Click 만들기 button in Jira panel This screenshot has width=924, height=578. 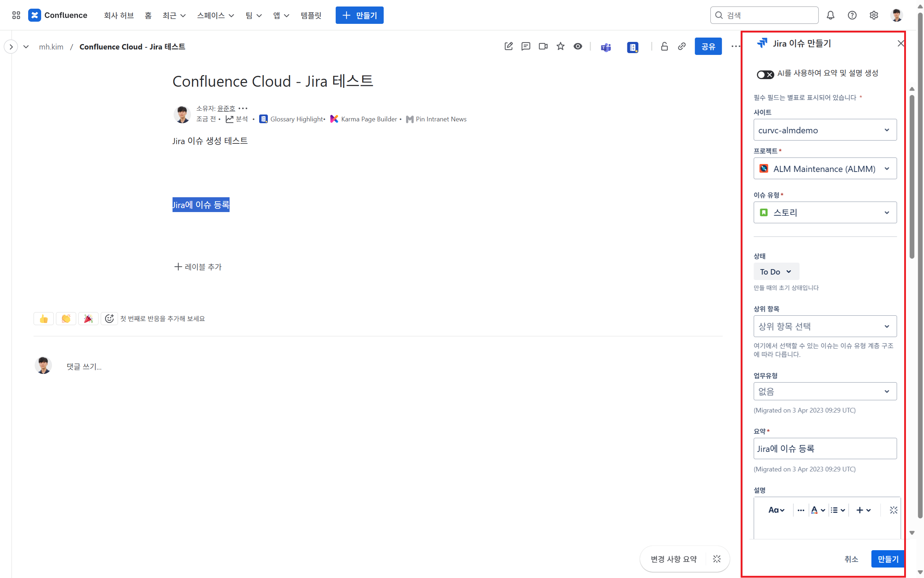point(888,559)
